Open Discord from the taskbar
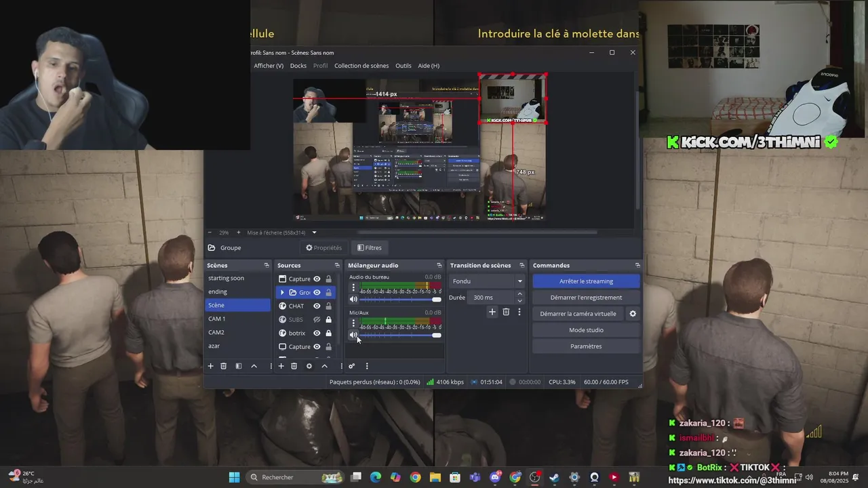 click(495, 477)
